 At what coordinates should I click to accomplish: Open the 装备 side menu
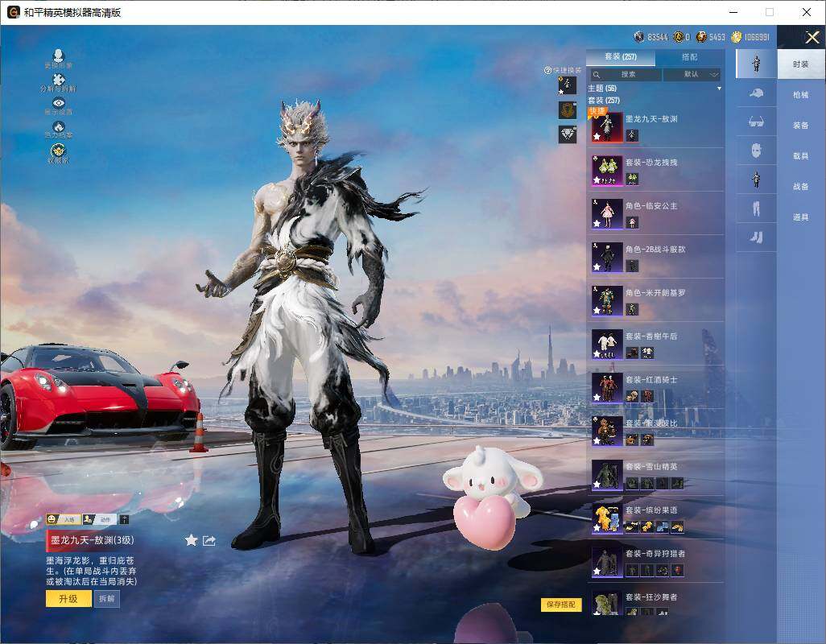[x=801, y=126]
